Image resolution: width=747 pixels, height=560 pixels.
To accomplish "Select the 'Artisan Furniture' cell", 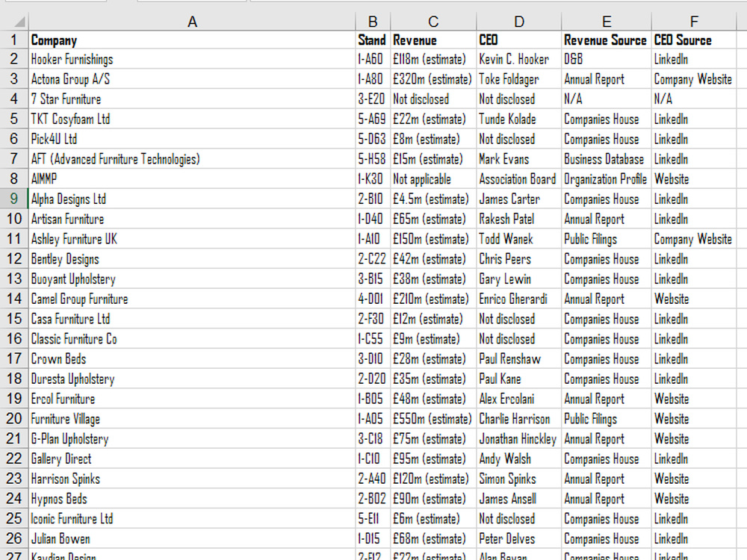I will (x=192, y=219).
